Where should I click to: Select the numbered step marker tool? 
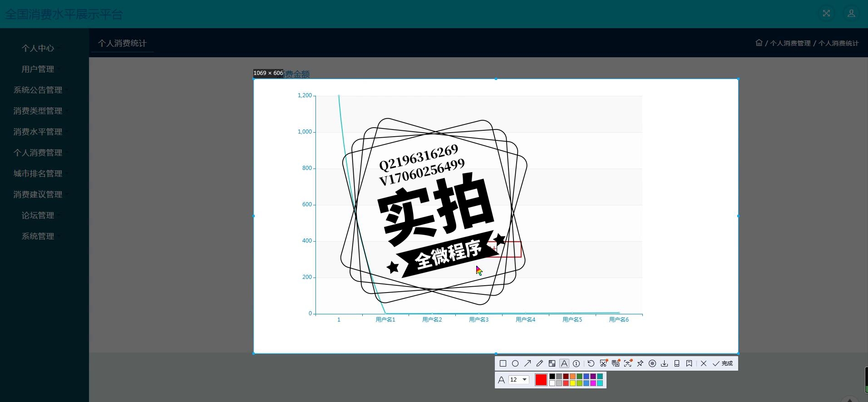pyautogui.click(x=577, y=363)
